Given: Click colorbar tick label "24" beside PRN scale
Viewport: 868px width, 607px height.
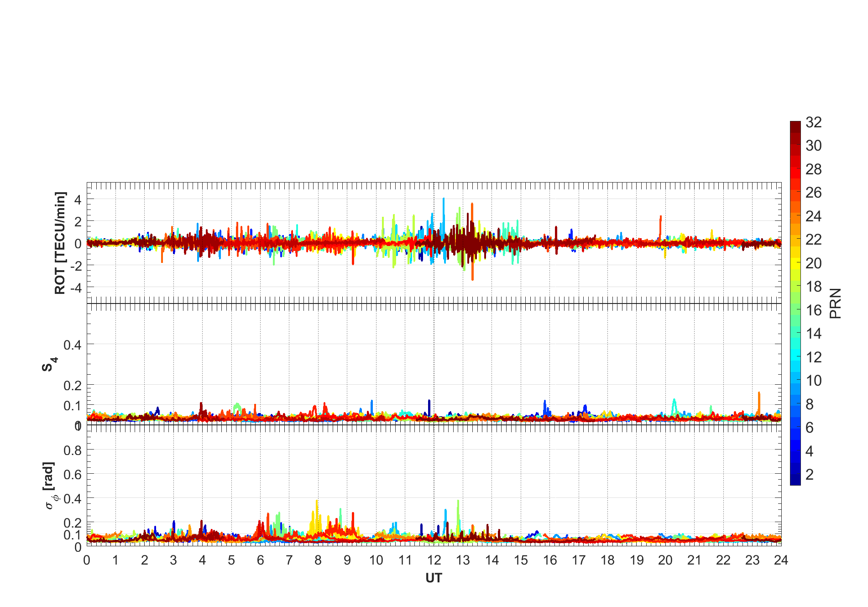Looking at the screenshot, I should tap(814, 216).
